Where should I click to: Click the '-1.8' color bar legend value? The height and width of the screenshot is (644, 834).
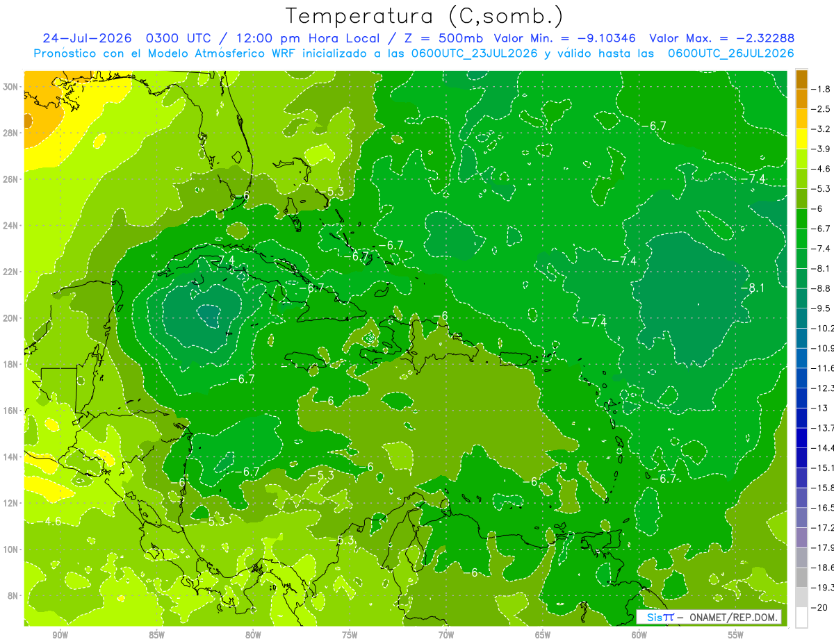pos(821,89)
